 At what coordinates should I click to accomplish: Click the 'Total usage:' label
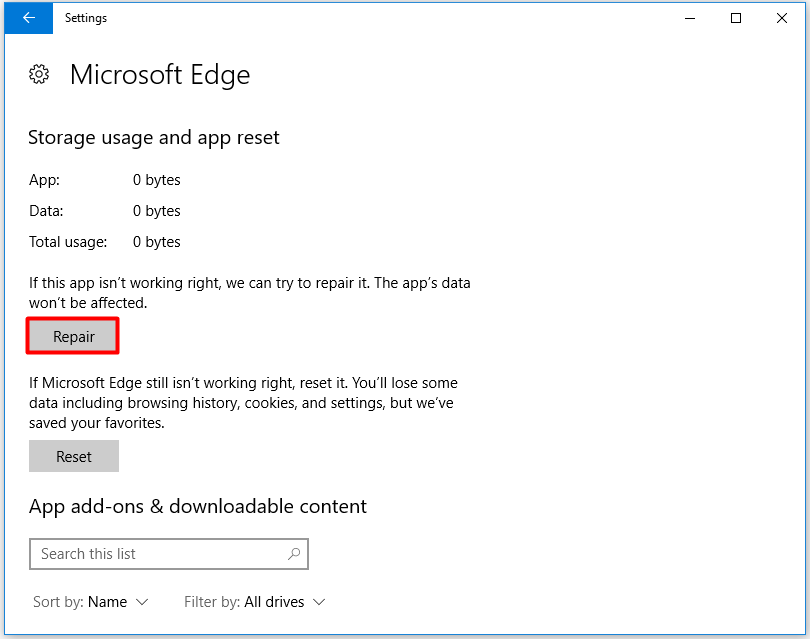click(x=68, y=242)
